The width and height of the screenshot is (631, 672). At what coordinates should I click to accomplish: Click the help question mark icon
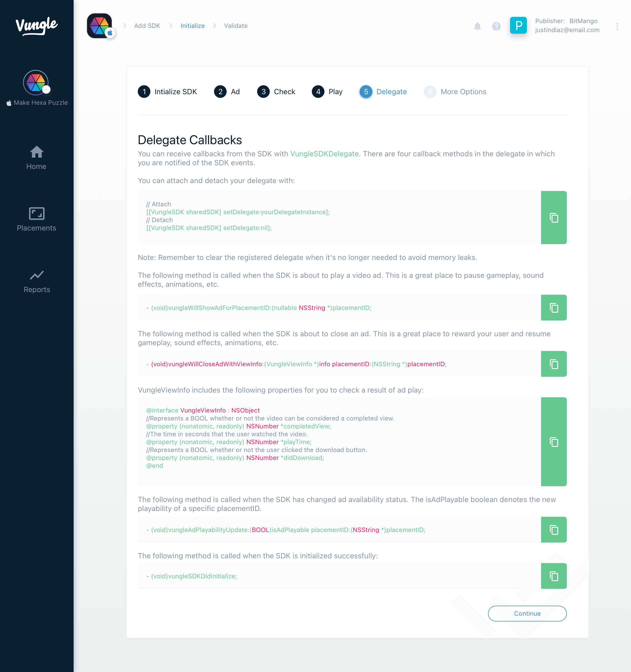(497, 25)
